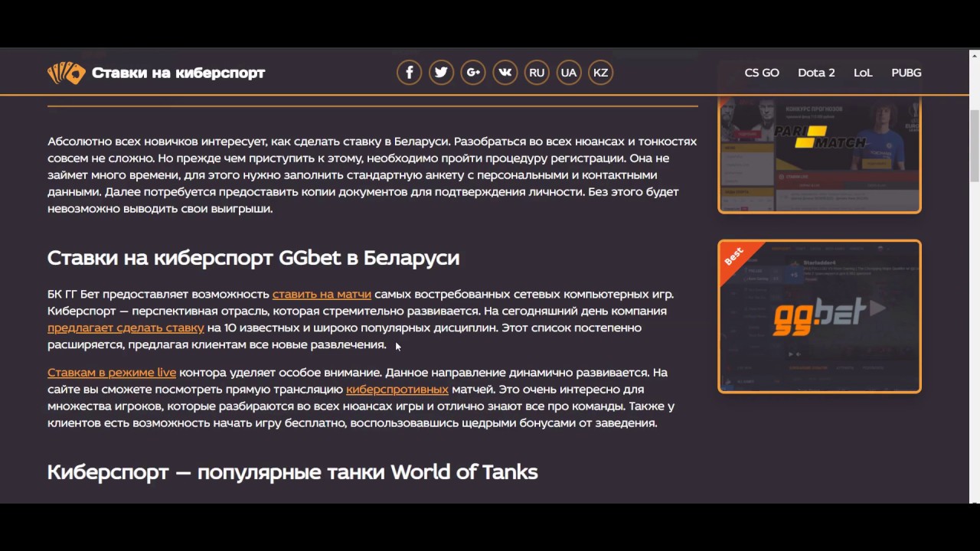Follow the 'Ставкам в режиме live' link
980x551 pixels.
pos(112,373)
